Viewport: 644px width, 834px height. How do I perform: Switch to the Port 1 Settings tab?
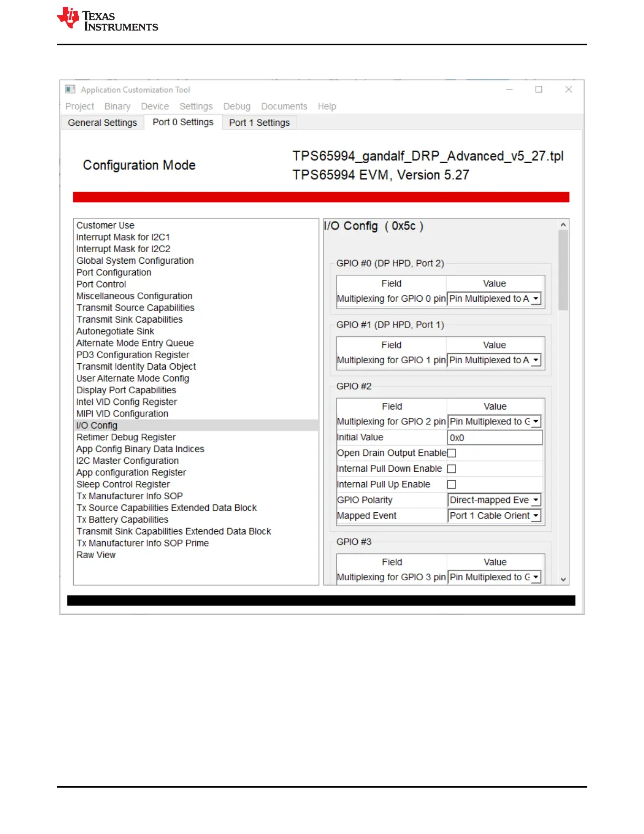259,123
